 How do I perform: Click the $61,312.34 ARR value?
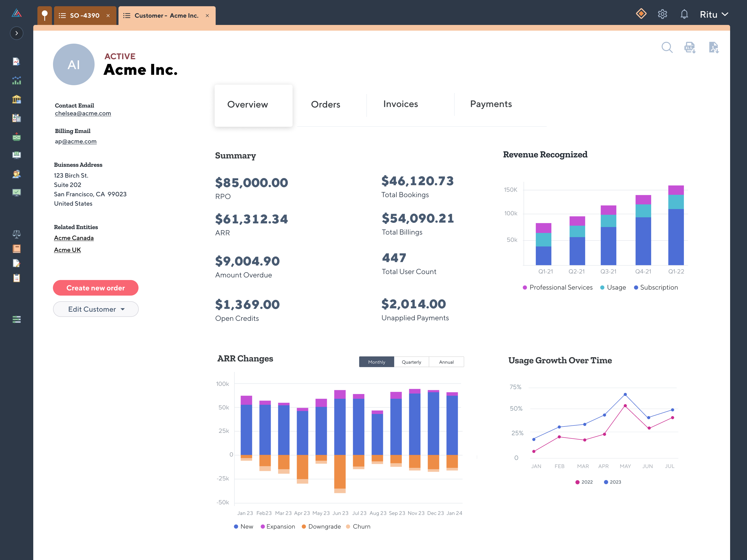coord(252,219)
